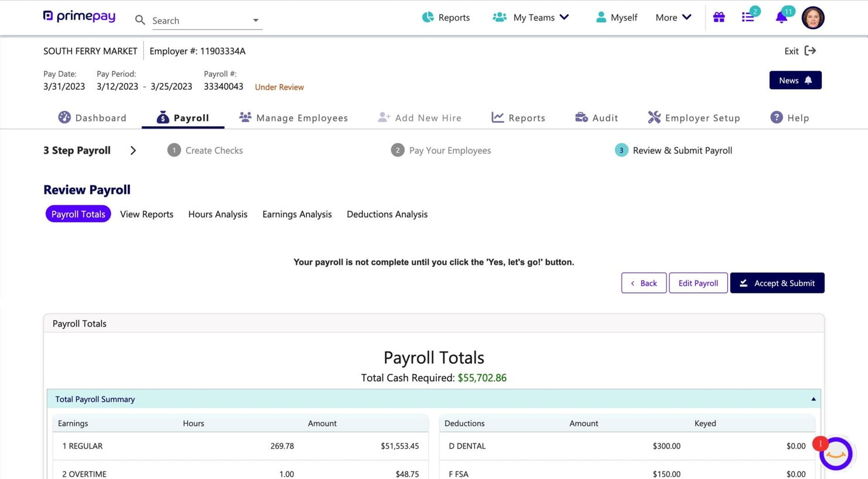Open the search field dropdown arrow

256,21
